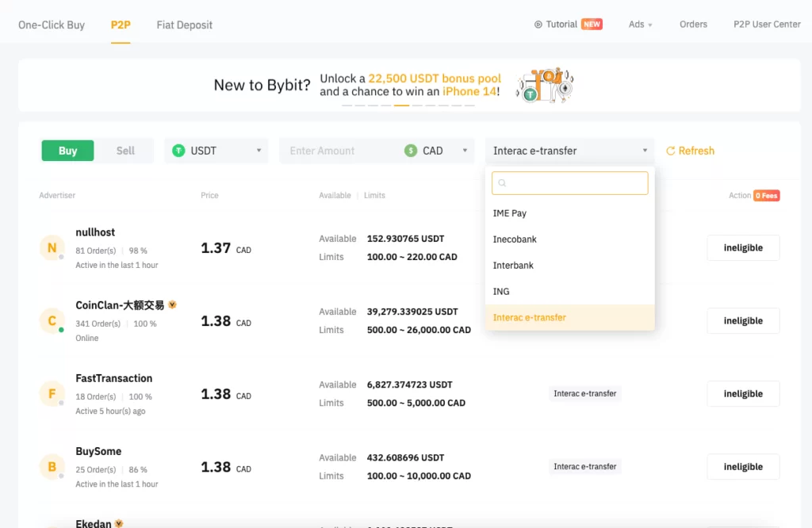This screenshot has width=812, height=528.
Task: Open the One-Click Buy tab
Action: (x=52, y=25)
